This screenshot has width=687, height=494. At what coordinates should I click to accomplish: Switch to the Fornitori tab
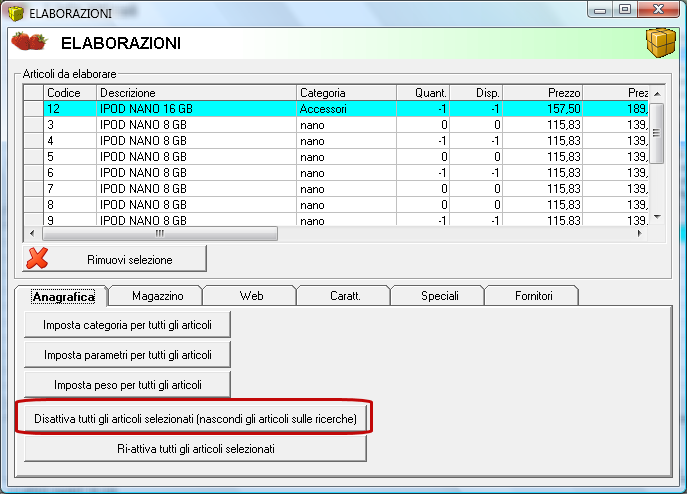[533, 296]
